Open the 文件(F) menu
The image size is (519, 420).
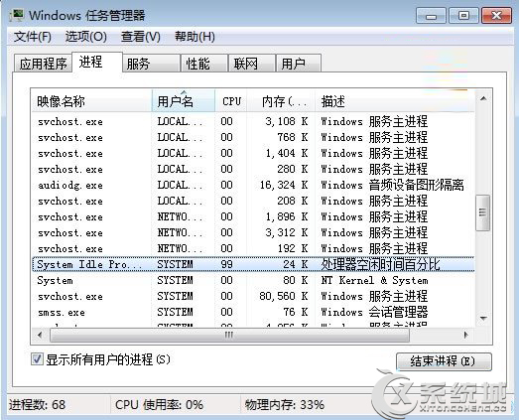pyautogui.click(x=33, y=37)
